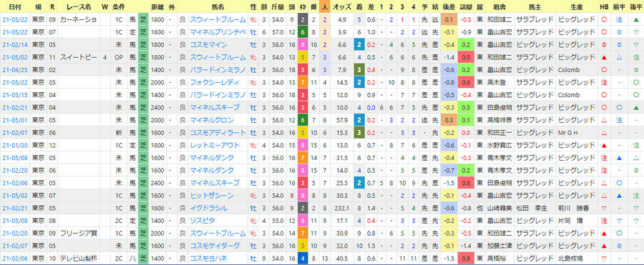Open horse link コスモアディラート

click(218, 133)
